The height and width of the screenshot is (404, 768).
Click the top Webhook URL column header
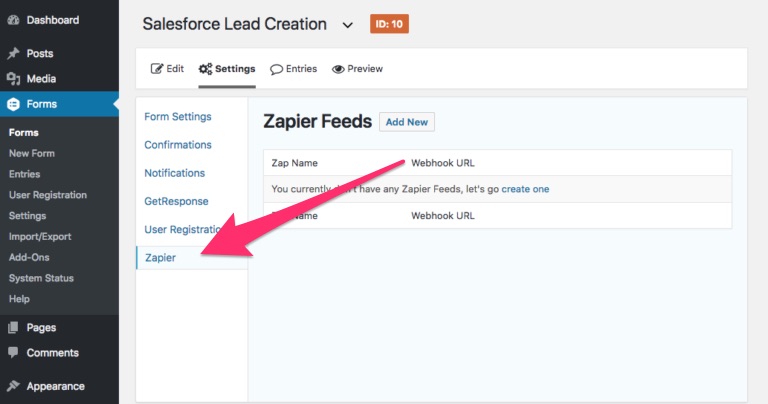coord(443,163)
